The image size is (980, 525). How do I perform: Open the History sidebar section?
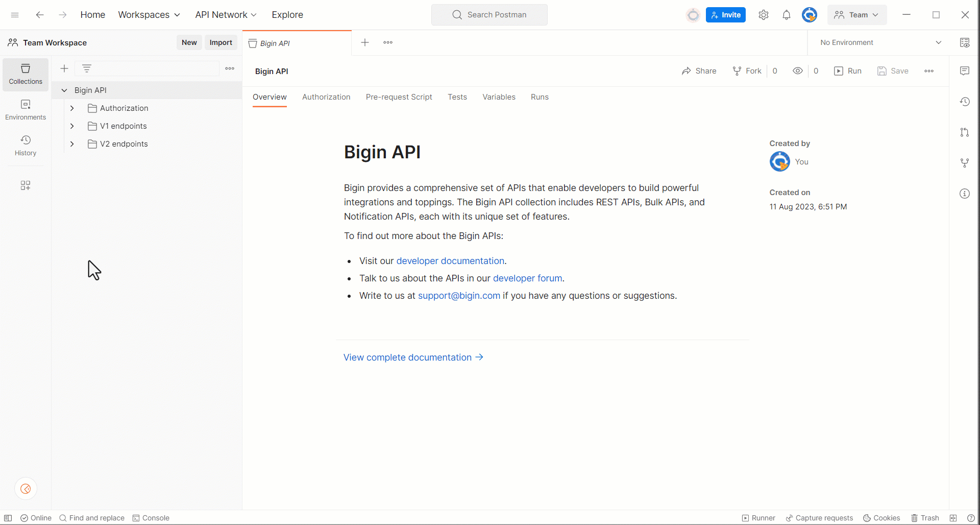(26, 146)
